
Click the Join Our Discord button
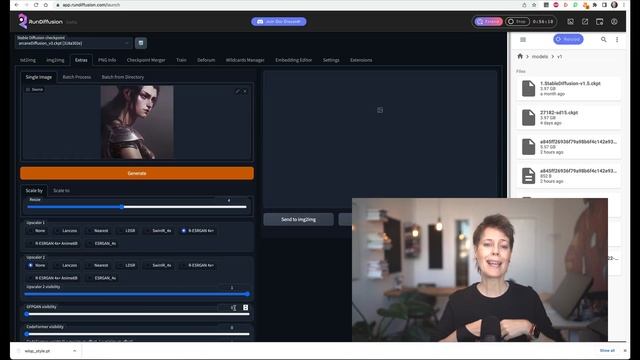tap(279, 22)
